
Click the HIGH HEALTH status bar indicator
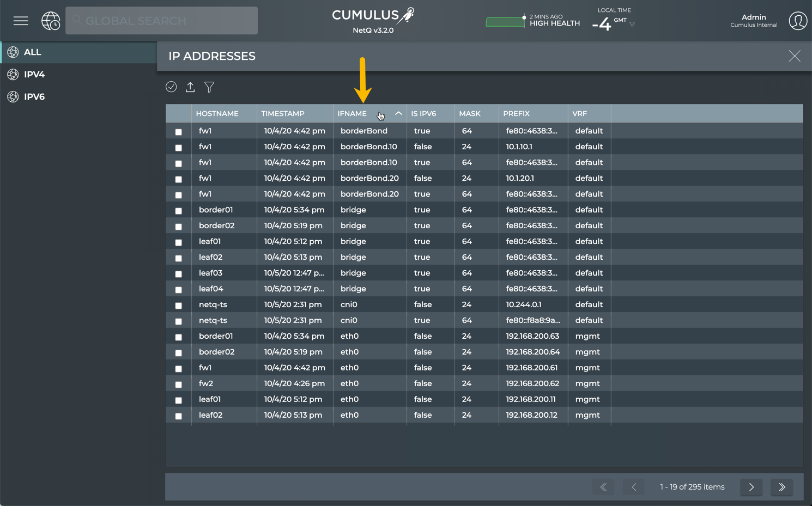(x=554, y=23)
